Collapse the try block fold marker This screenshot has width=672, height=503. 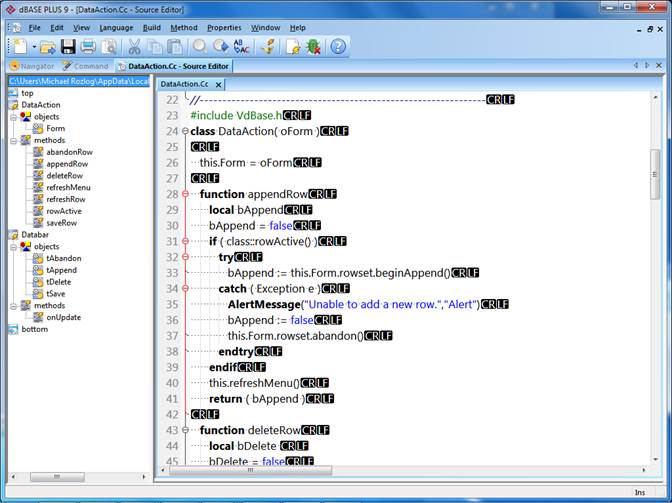coord(186,257)
